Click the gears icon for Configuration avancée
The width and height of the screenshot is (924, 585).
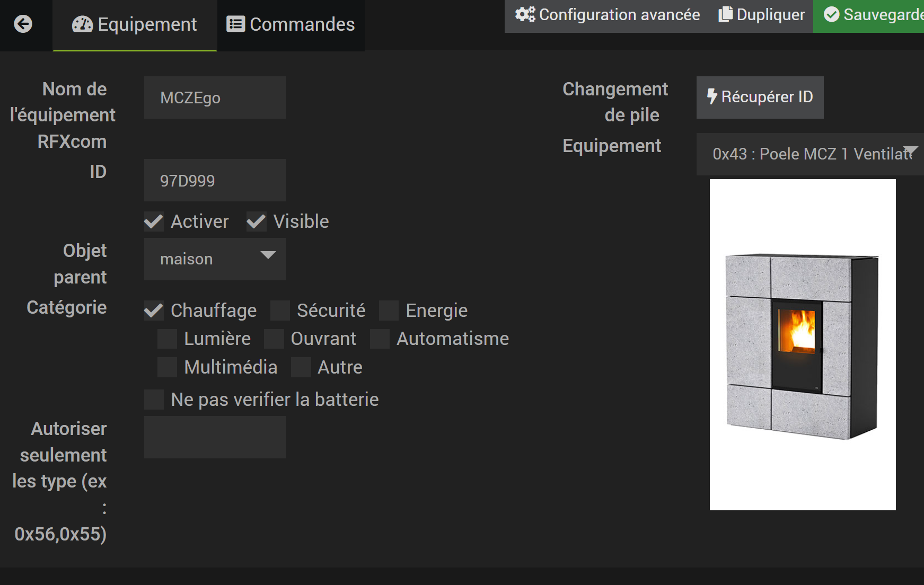point(525,14)
